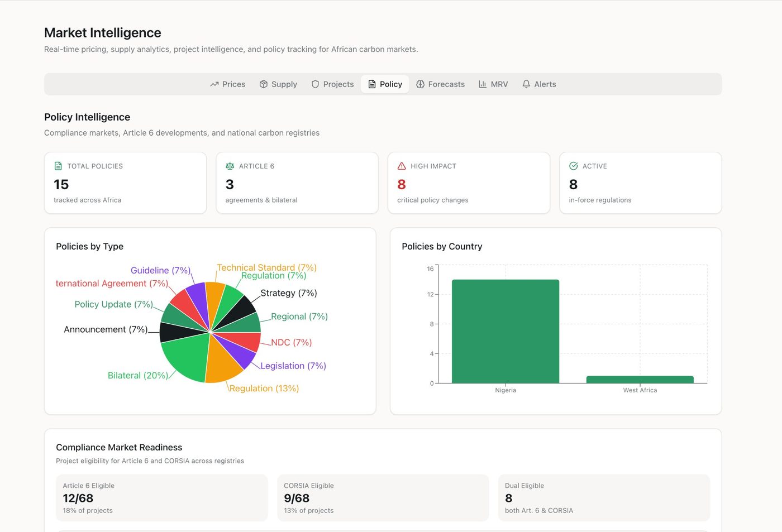Click the 'Strategy (7%)' pie label

point(289,293)
